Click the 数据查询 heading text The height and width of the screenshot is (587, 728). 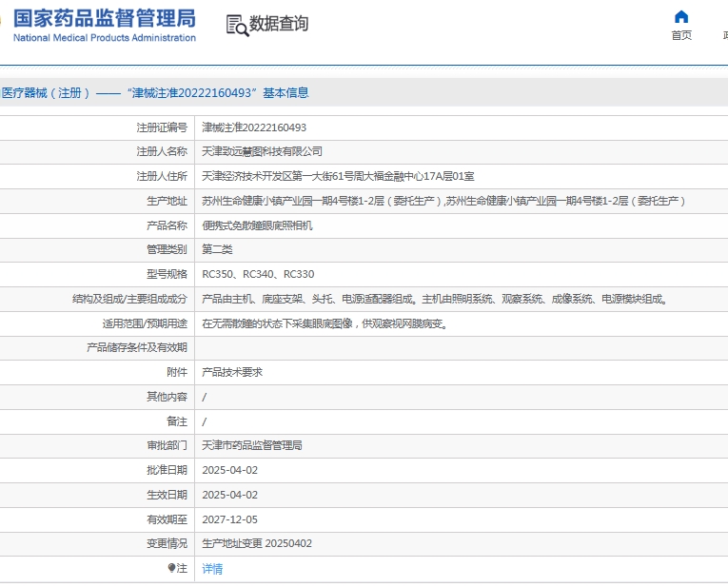coord(279,24)
